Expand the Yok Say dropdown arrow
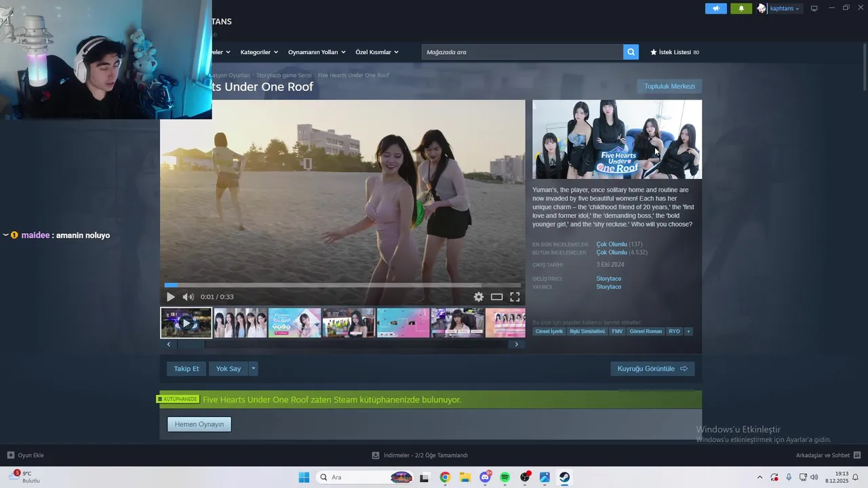The height and width of the screenshot is (488, 868). pyautogui.click(x=253, y=369)
